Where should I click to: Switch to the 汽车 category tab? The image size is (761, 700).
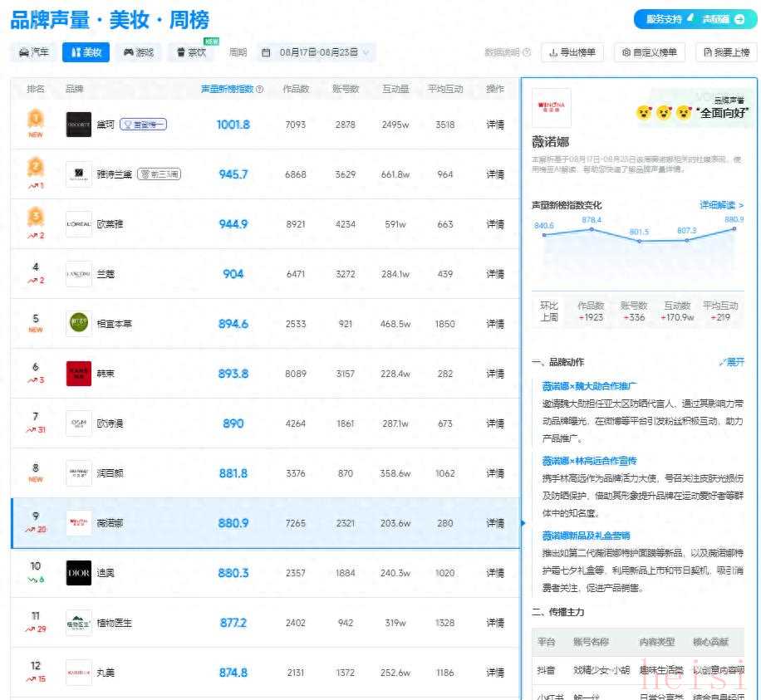[34, 52]
